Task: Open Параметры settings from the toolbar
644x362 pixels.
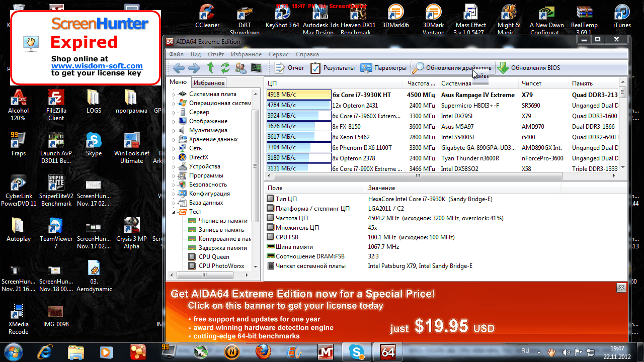Action: pyautogui.click(x=383, y=68)
